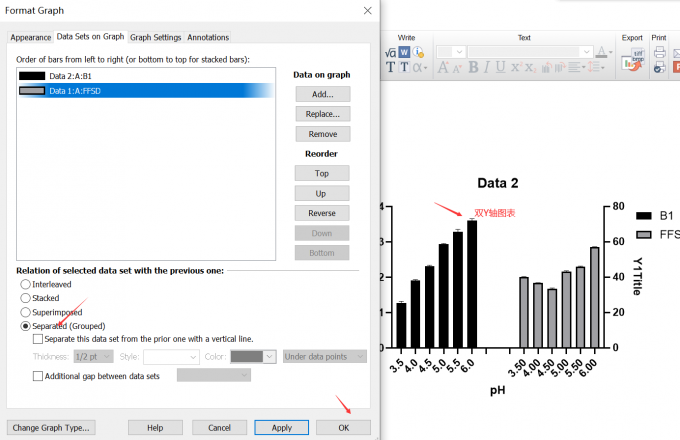The height and width of the screenshot is (440, 680).
Task: Click the equation editor square-root icon
Action: 391,52
